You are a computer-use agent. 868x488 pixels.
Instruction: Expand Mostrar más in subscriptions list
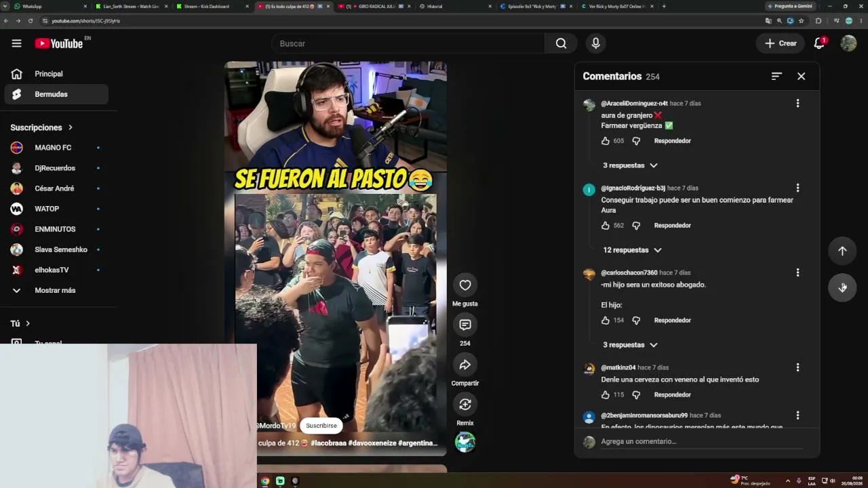click(x=55, y=290)
